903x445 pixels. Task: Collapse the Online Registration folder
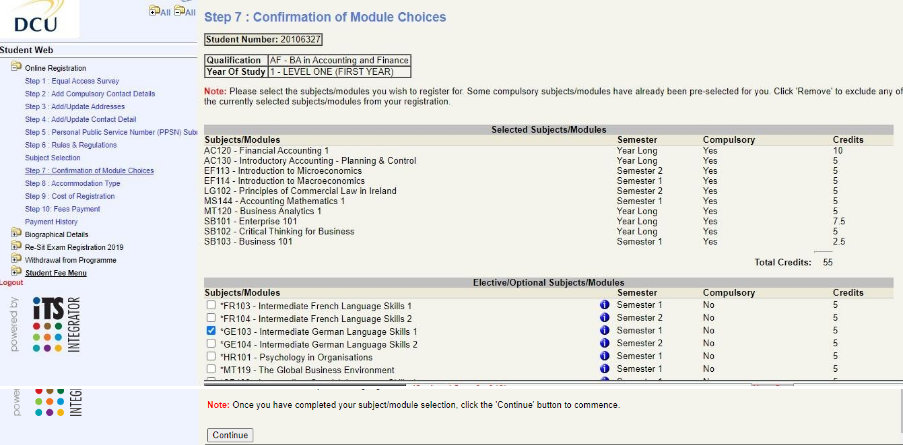click(x=16, y=67)
